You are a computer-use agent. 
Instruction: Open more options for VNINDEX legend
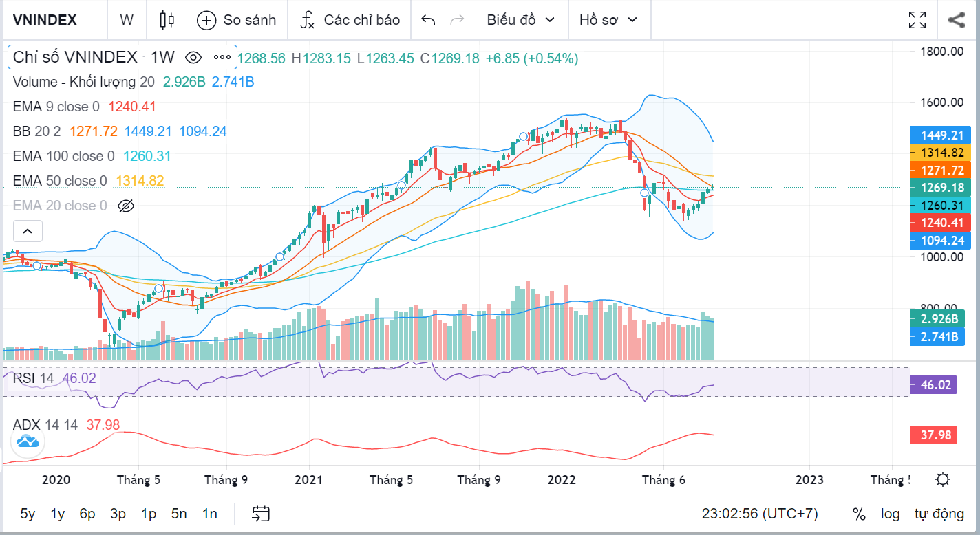222,58
